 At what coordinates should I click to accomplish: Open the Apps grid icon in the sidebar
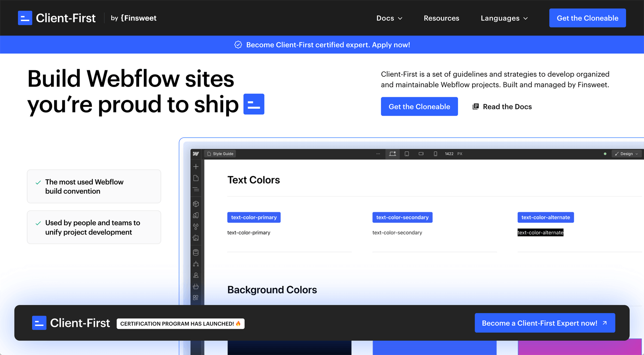(x=196, y=298)
